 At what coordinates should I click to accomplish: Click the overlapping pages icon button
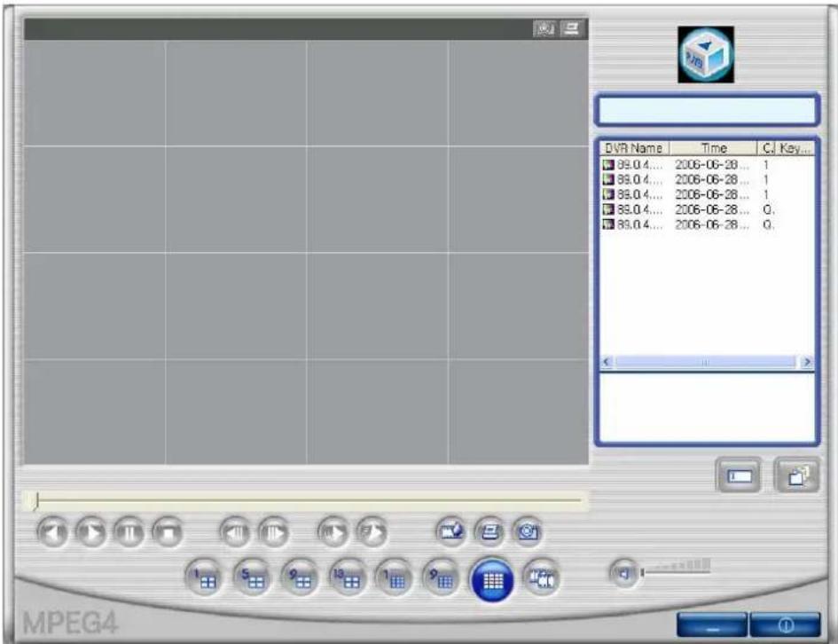(x=797, y=475)
